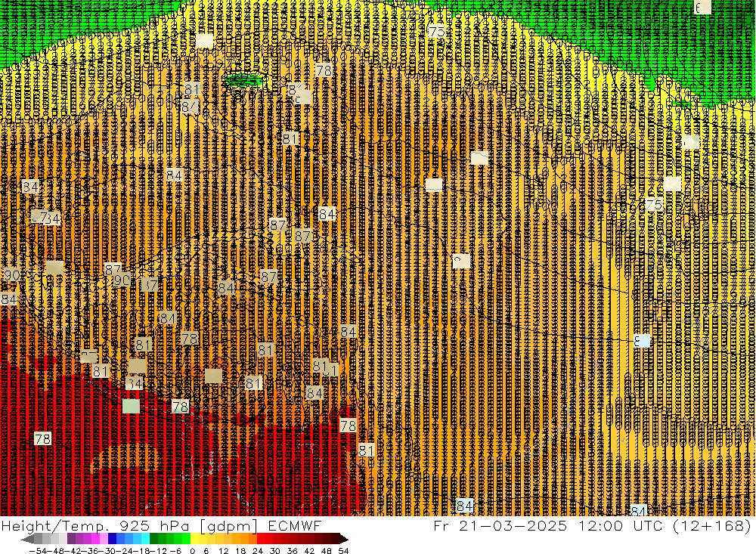Viewport: 756px width, 554px height.
Task: Click the "21-03-2025" date text
Action: [x=513, y=525]
